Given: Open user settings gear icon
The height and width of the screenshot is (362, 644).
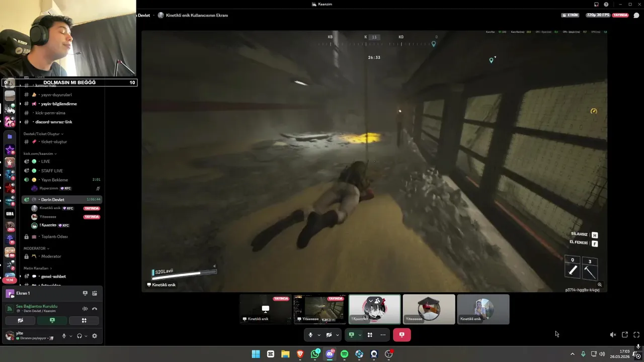Looking at the screenshot, I should pos(94,336).
